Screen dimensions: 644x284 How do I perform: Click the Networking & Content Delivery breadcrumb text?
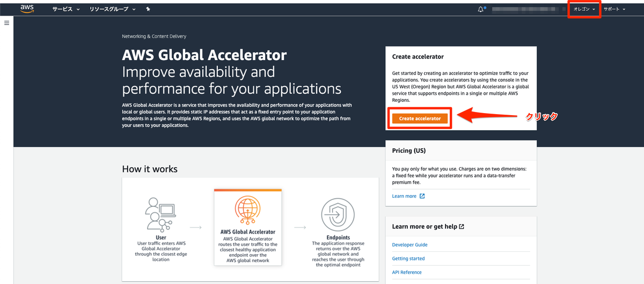154,36
